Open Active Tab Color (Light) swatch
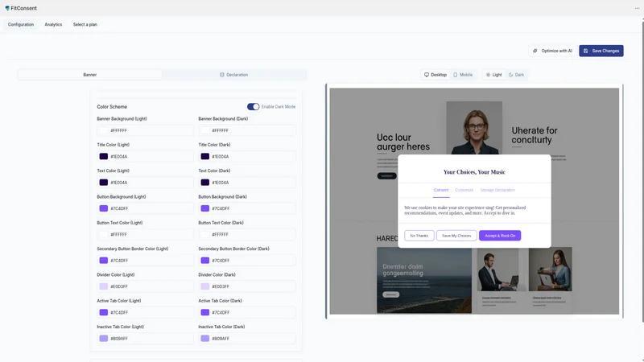This screenshot has height=362, width=644. point(104,312)
